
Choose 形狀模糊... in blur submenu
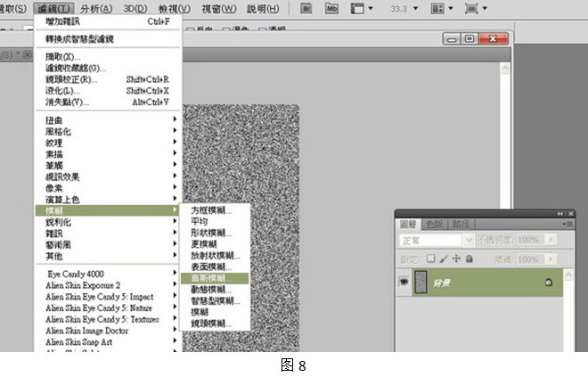(215, 233)
